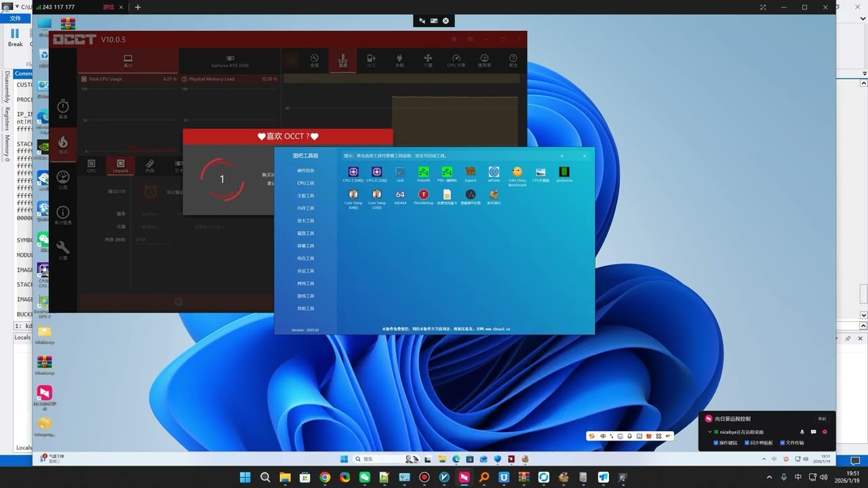Show all sensors gauge in OCCT
This screenshot has width=868, height=488.
314,61
